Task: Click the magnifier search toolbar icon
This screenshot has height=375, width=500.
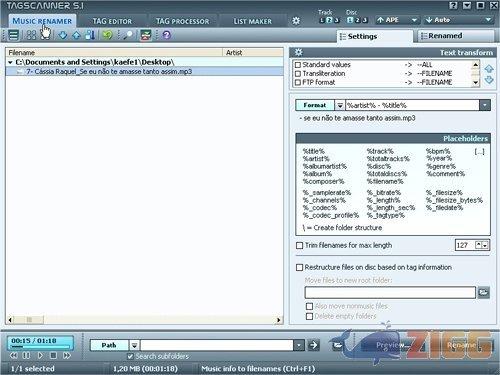Action: [127, 35]
